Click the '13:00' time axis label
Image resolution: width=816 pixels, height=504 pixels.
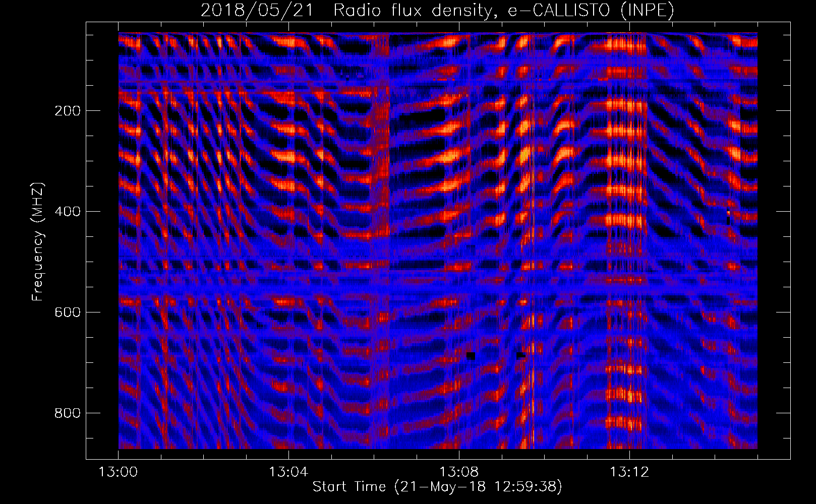pyautogui.click(x=118, y=472)
